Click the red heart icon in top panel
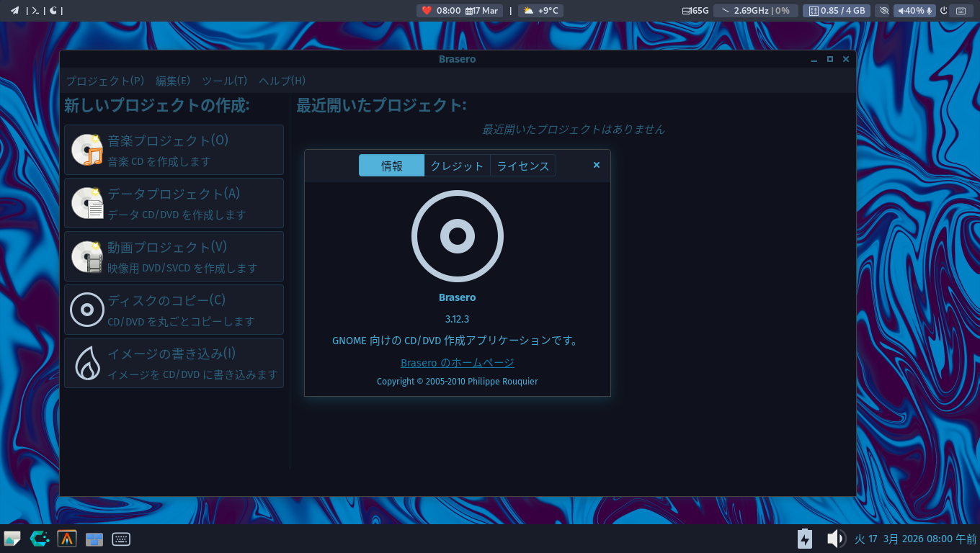 427,10
